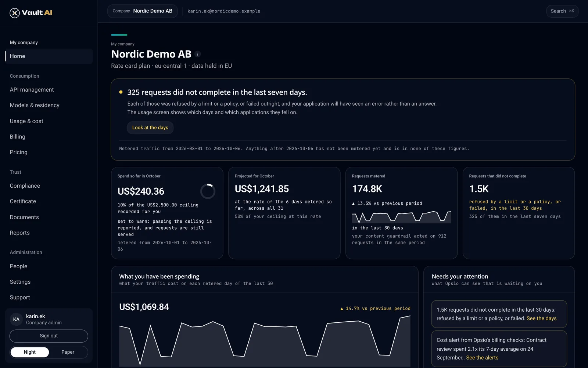Switch theme to Paper
This screenshot has width=588, height=368.
coord(68,352)
